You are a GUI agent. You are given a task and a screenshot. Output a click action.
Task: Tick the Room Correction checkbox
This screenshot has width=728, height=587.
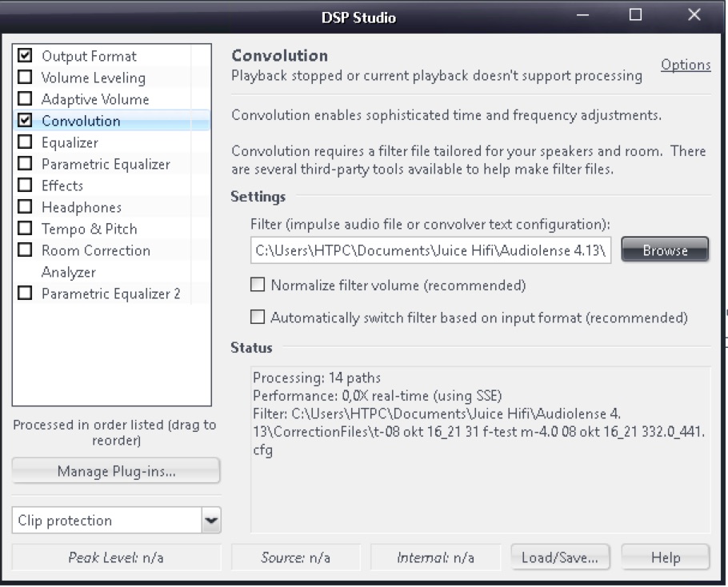26,250
